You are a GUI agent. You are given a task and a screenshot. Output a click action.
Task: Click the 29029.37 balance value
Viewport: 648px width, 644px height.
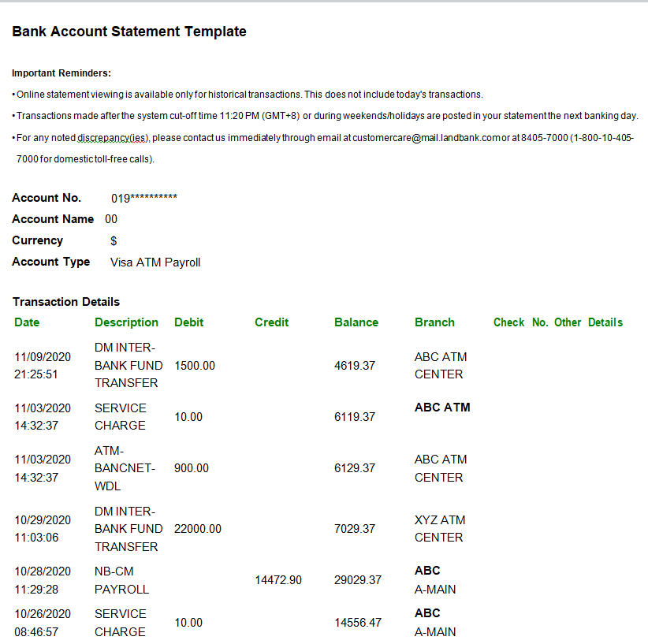pyautogui.click(x=358, y=580)
